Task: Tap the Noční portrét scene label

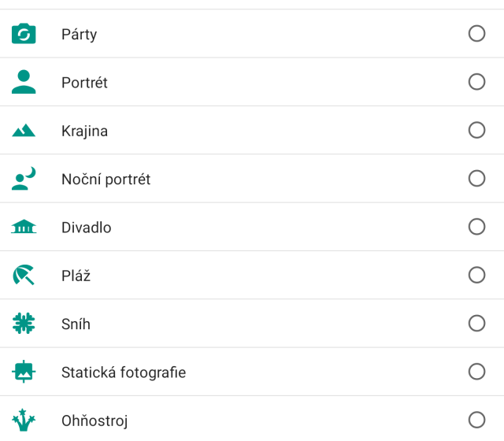Action: point(106,180)
